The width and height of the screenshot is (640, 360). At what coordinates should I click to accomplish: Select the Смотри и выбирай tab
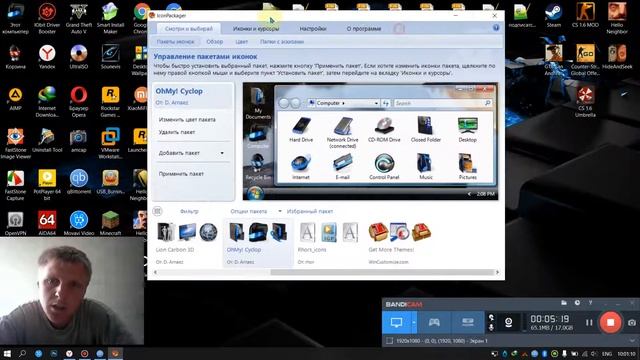click(x=189, y=29)
